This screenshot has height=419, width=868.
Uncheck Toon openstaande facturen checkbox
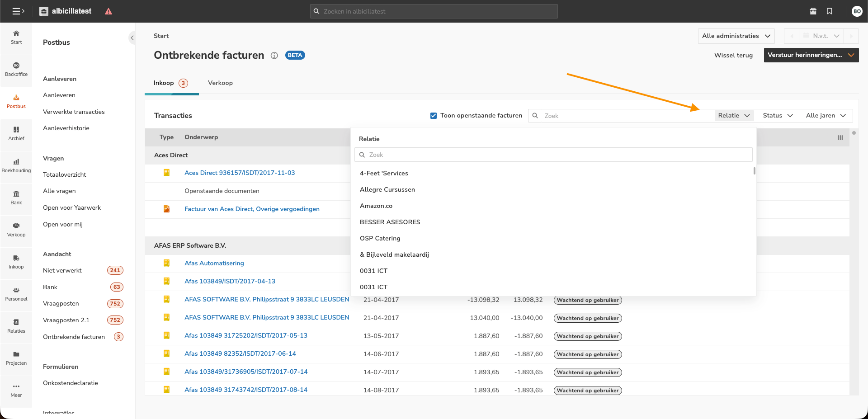coord(434,116)
